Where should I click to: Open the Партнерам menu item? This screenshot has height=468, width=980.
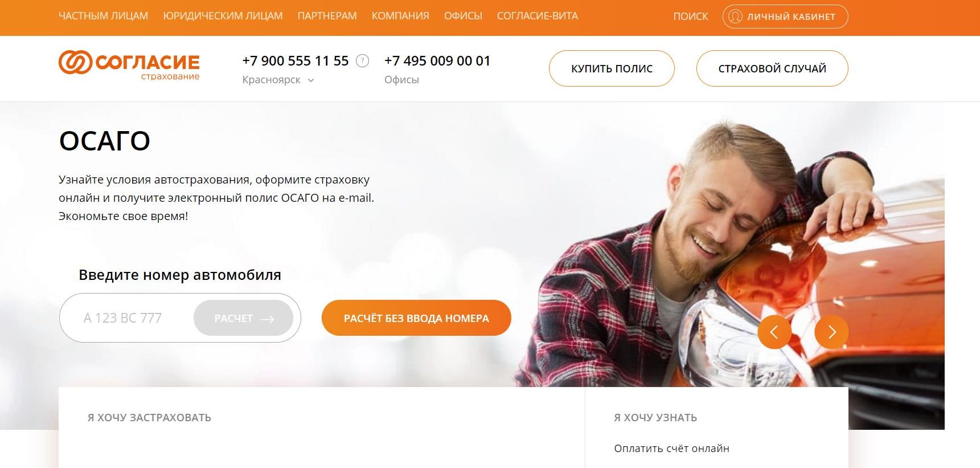(x=327, y=16)
